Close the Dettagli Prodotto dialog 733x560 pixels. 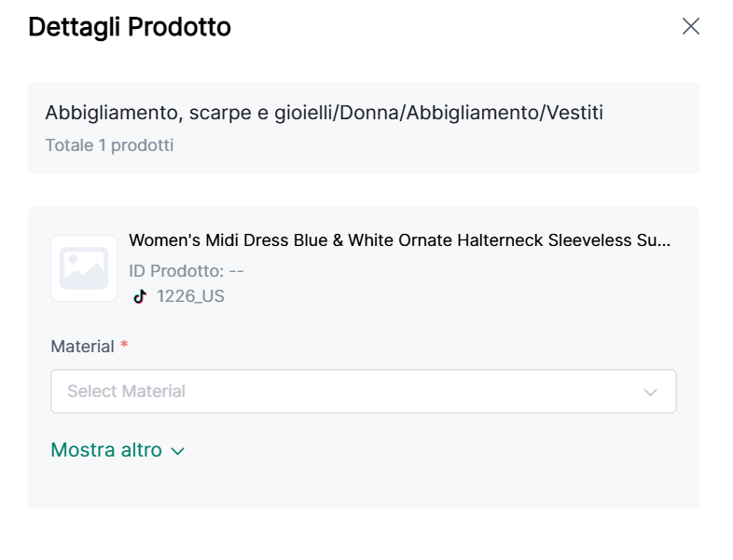pyautogui.click(x=690, y=26)
